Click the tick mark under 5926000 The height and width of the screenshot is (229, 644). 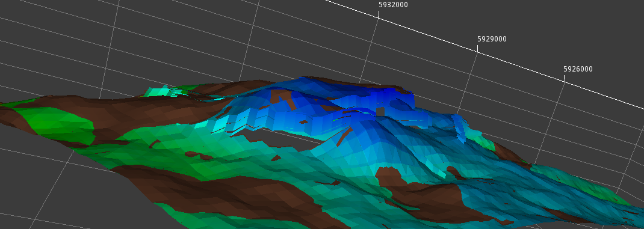[564, 78]
